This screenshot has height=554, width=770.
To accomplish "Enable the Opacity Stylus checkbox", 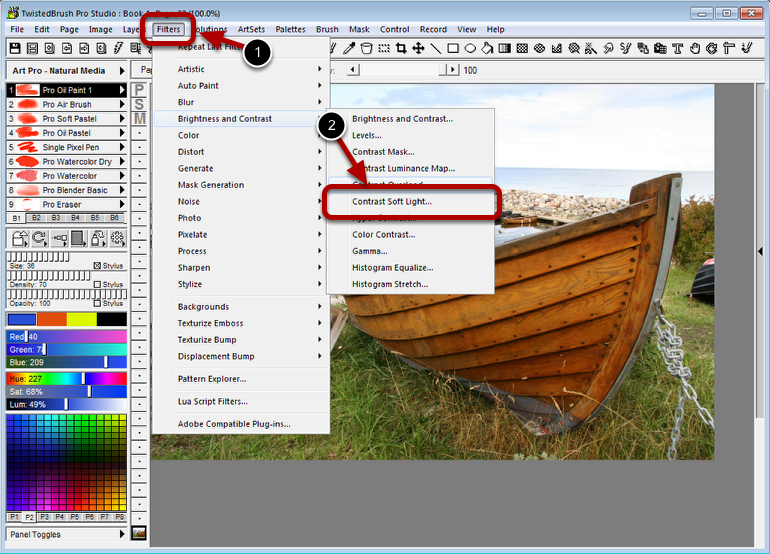I will pos(97,302).
